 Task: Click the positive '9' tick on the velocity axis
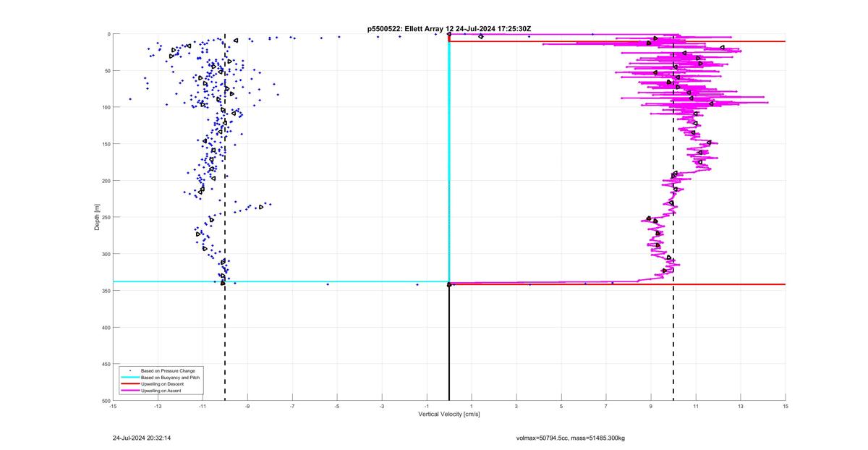click(x=651, y=407)
